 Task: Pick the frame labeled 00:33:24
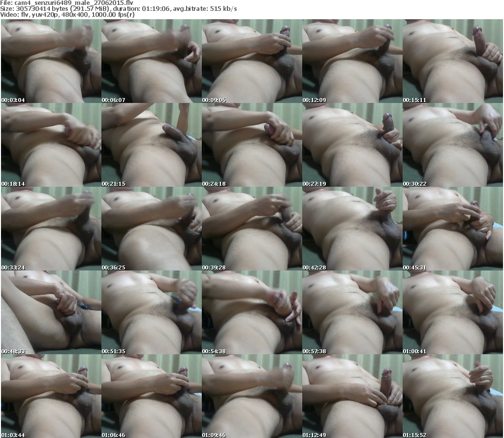[x=51, y=229]
